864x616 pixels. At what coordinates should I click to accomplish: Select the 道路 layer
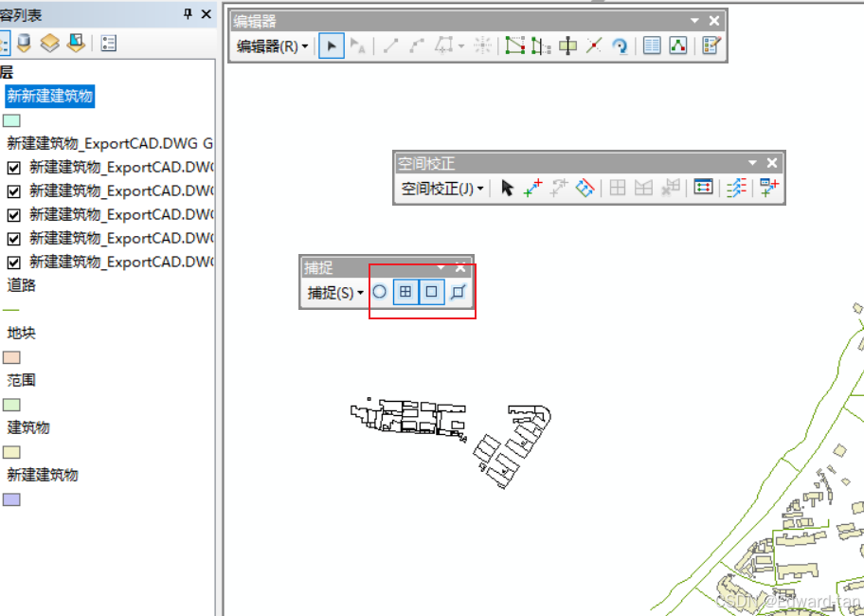pyautogui.click(x=22, y=285)
